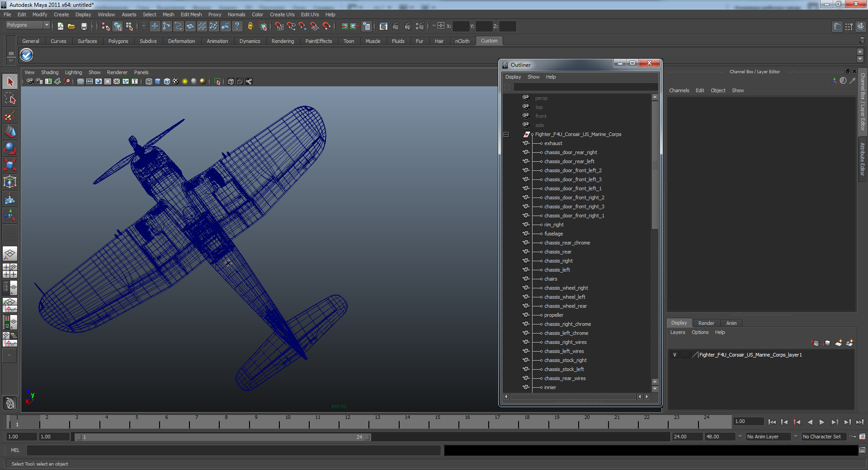Select the Soft Modification tool
Screen dimensions: 868x470
[10, 199]
